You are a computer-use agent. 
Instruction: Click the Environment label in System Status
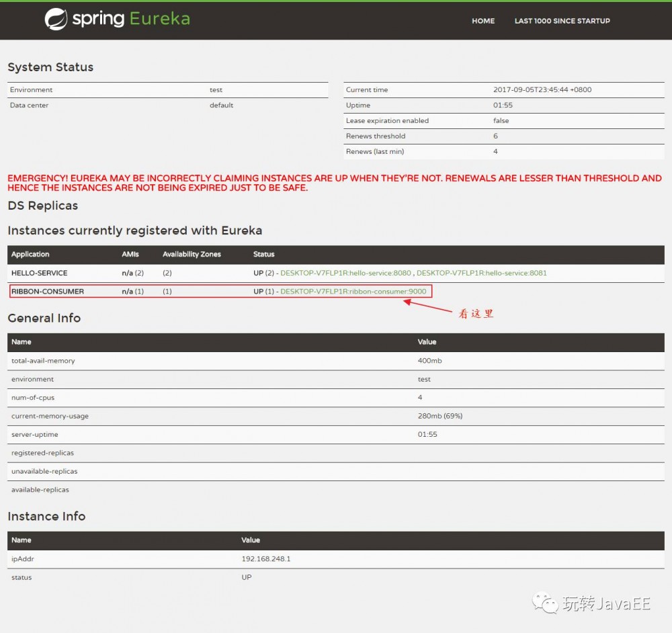click(x=31, y=89)
